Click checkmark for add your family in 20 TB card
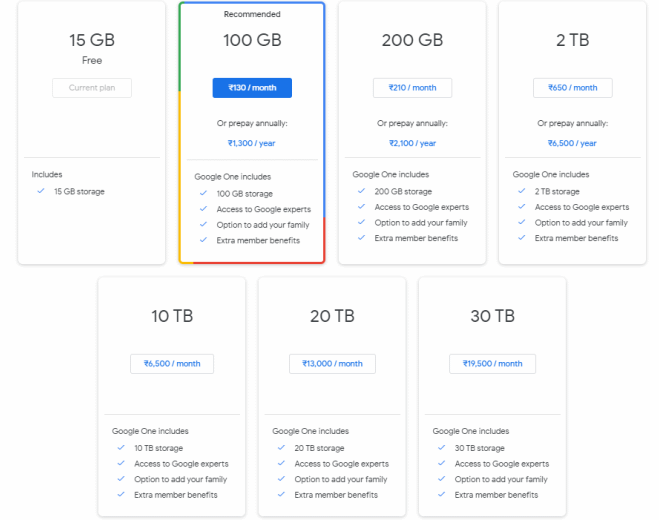The width and height of the screenshot is (659, 520). (281, 479)
